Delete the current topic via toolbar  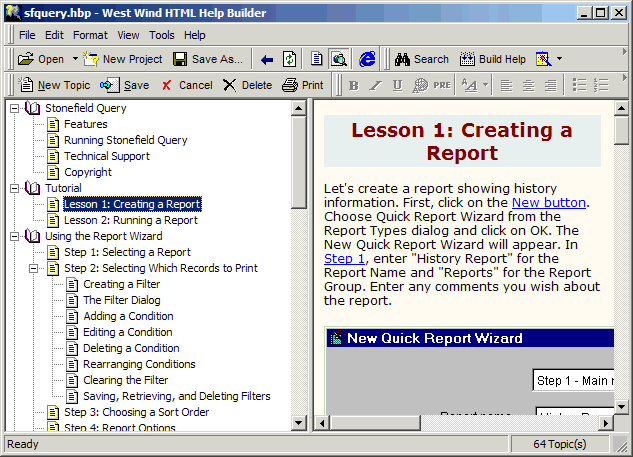(x=247, y=85)
